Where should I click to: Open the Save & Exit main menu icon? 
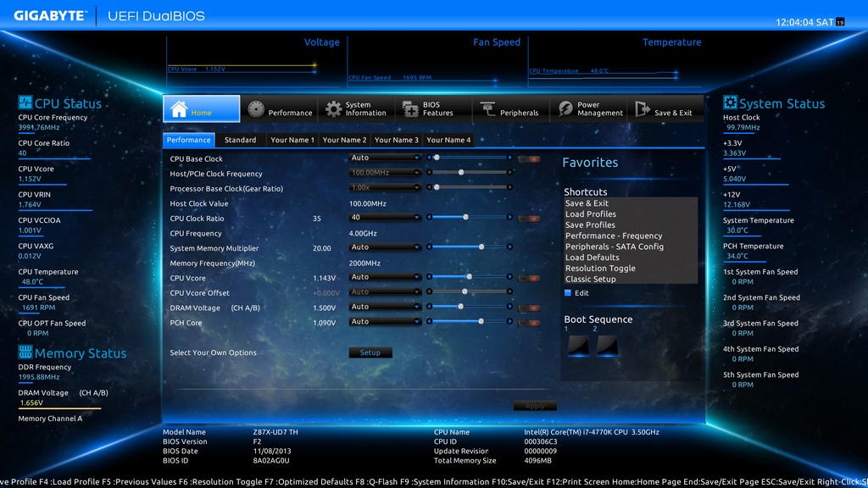643,109
